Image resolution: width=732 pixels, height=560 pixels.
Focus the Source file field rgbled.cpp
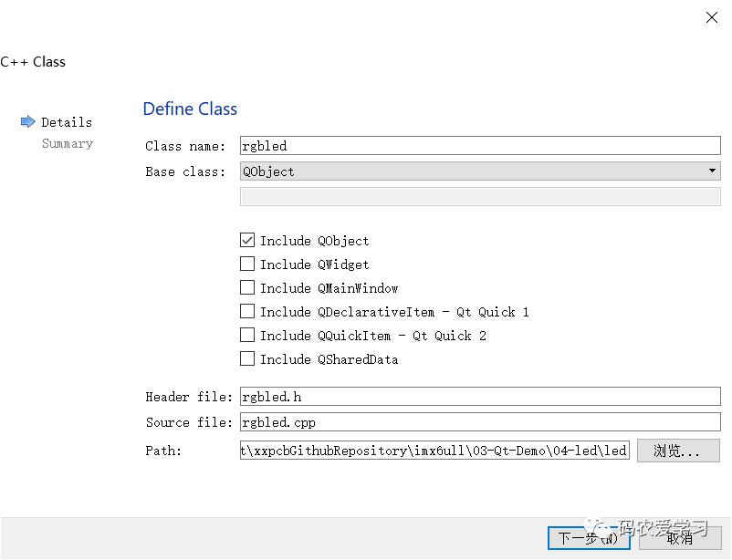(480, 422)
